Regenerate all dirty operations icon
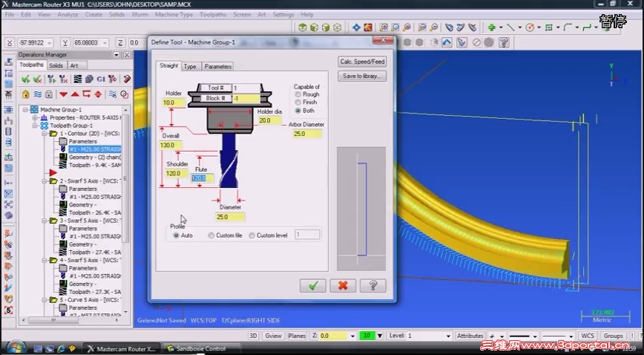Image resolution: width=644 pixels, height=355 pixels. 63,79
